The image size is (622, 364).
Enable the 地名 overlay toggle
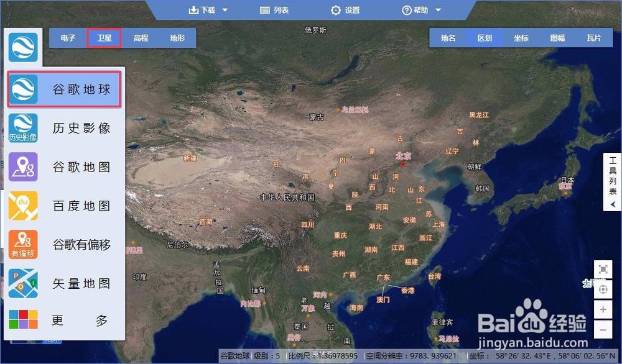[448, 38]
